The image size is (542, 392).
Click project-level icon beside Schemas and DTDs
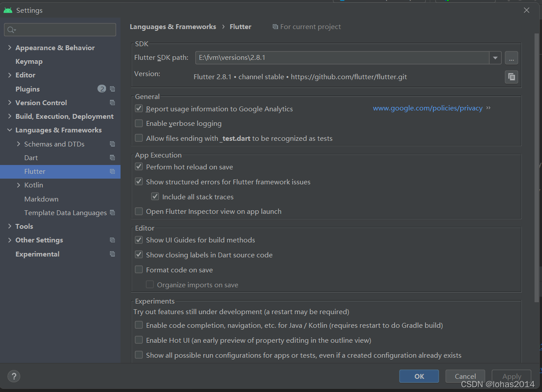(113, 144)
